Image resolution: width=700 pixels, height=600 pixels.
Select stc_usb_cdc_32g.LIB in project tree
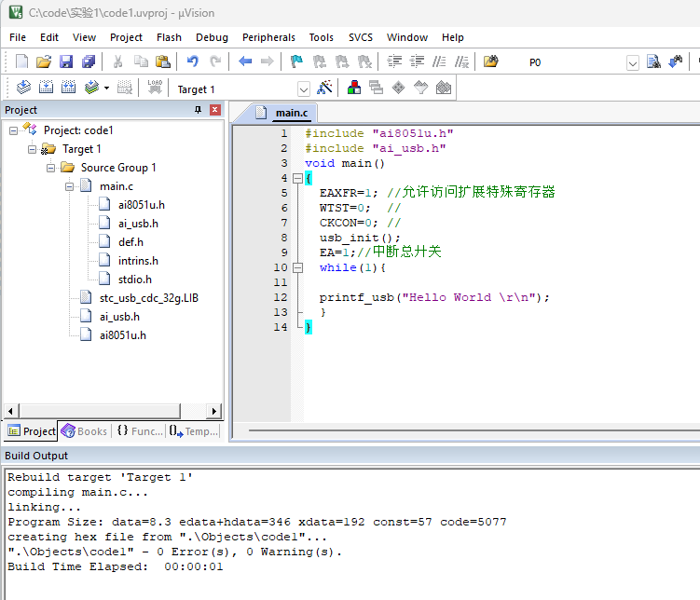pos(148,298)
